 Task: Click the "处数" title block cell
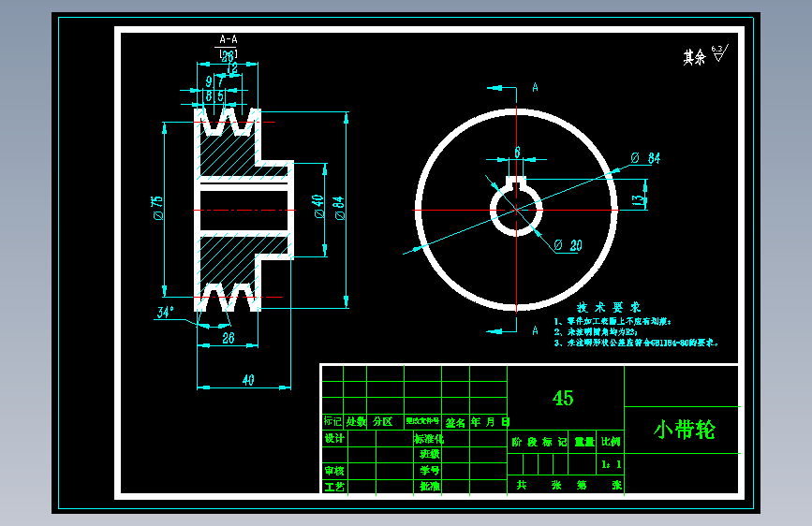(x=356, y=421)
